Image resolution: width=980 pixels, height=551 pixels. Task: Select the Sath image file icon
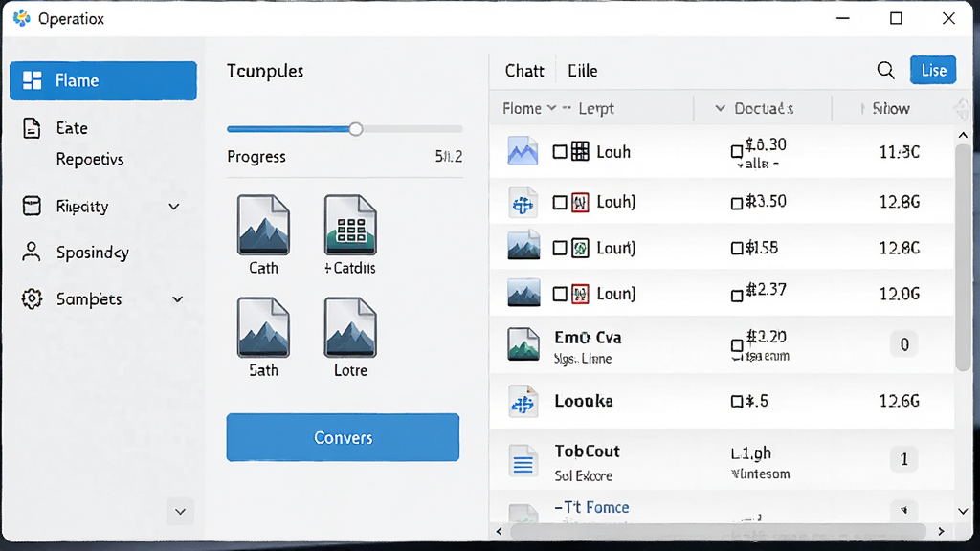pyautogui.click(x=263, y=327)
